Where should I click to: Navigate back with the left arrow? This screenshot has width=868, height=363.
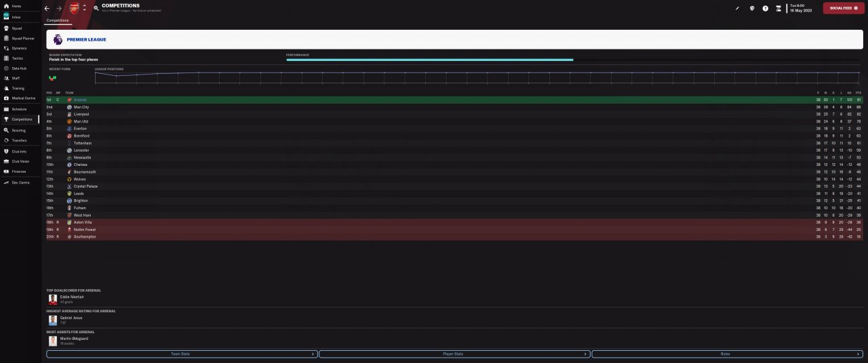47,8
